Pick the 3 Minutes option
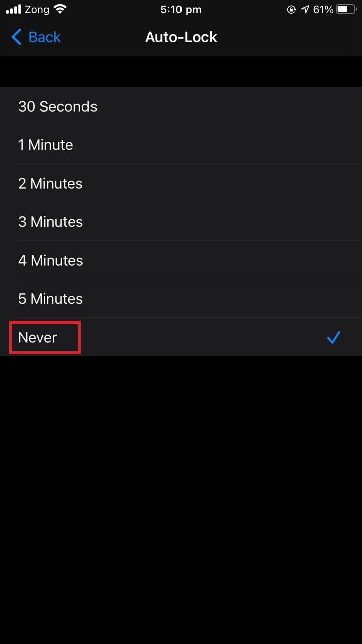This screenshot has width=362, height=644. (181, 222)
